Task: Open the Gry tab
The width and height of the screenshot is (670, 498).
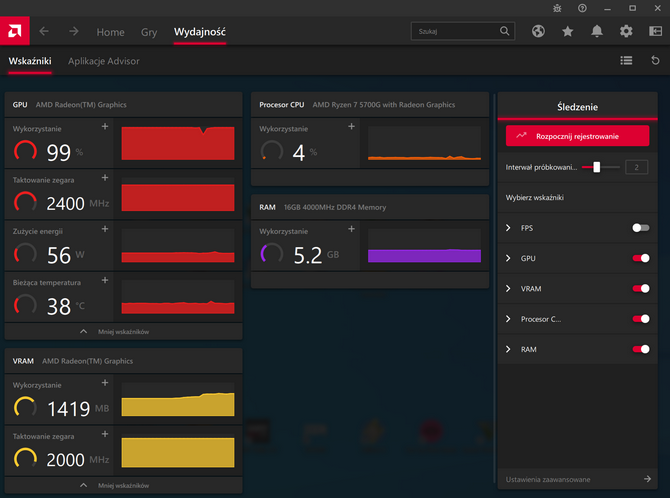Action: (149, 32)
